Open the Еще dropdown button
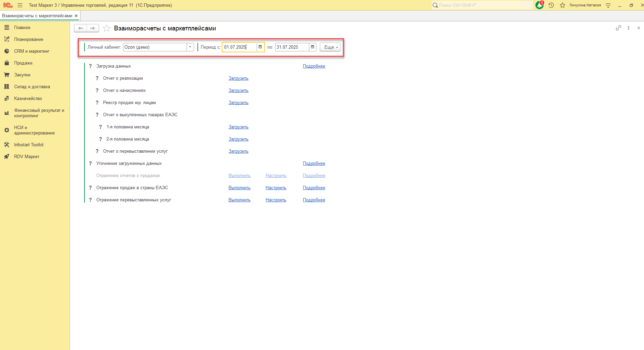Image resolution: width=644 pixels, height=350 pixels. tap(330, 47)
